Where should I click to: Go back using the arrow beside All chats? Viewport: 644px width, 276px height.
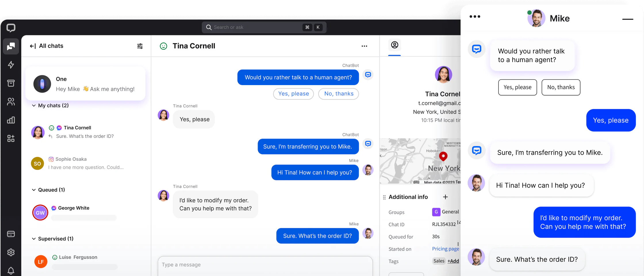pos(32,46)
